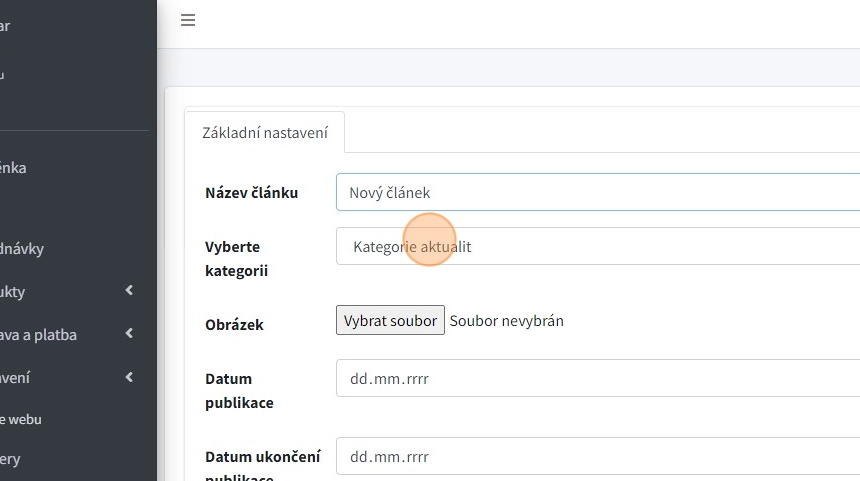Click the 'Datum ukončení publikace' date field
This screenshot has width=860, height=481.
pos(597,457)
